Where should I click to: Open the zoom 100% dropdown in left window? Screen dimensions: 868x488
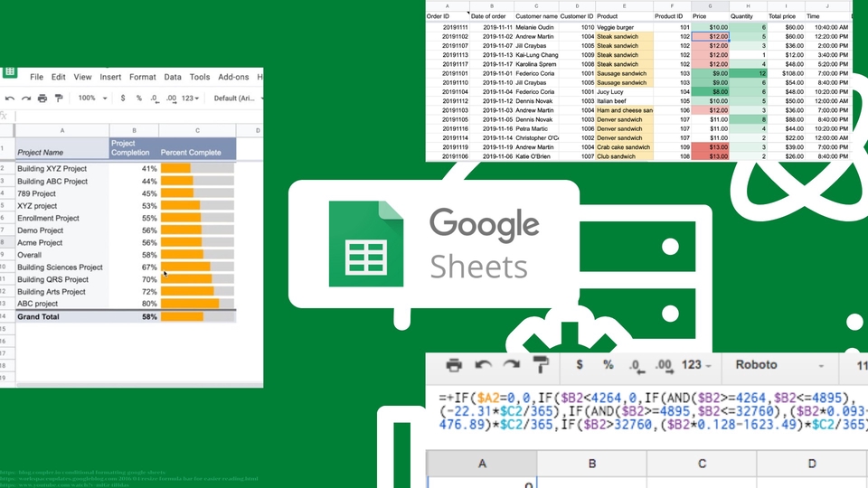coord(92,98)
